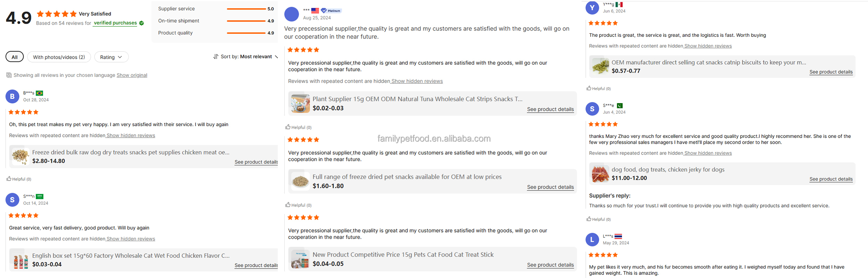Open the 'Sort by: Most relevant' dropdown
Screen dimensions: 868x278
246,57
